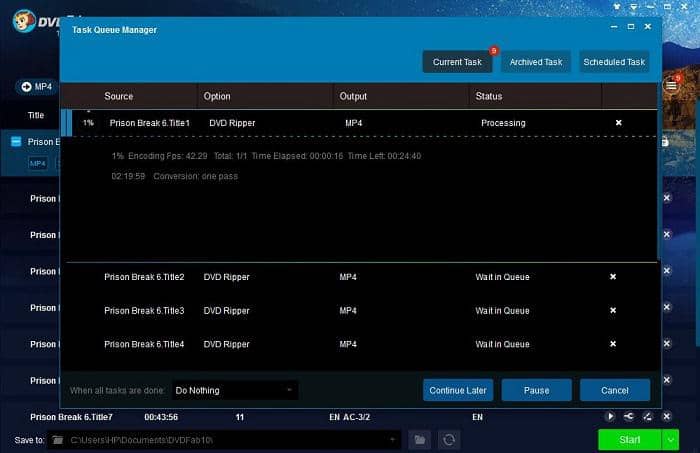Click the green Start button
The image size is (700, 453).
coord(630,440)
